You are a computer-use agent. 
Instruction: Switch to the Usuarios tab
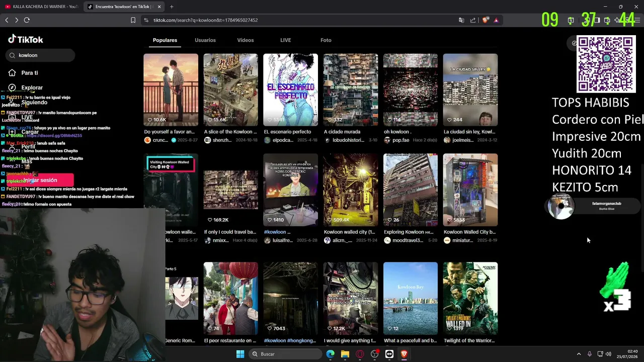pyautogui.click(x=205, y=40)
